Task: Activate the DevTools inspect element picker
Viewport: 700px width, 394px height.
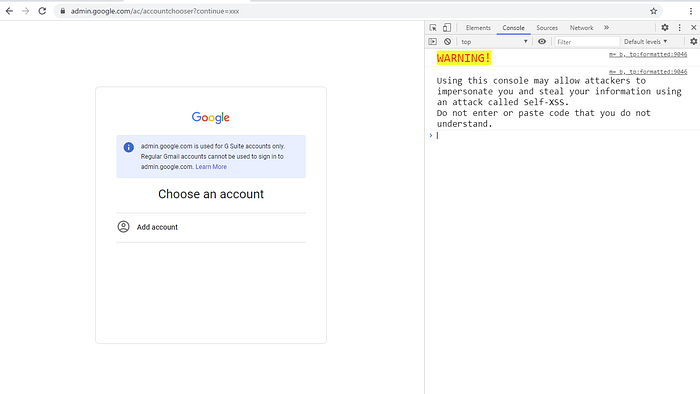Action: (433, 28)
